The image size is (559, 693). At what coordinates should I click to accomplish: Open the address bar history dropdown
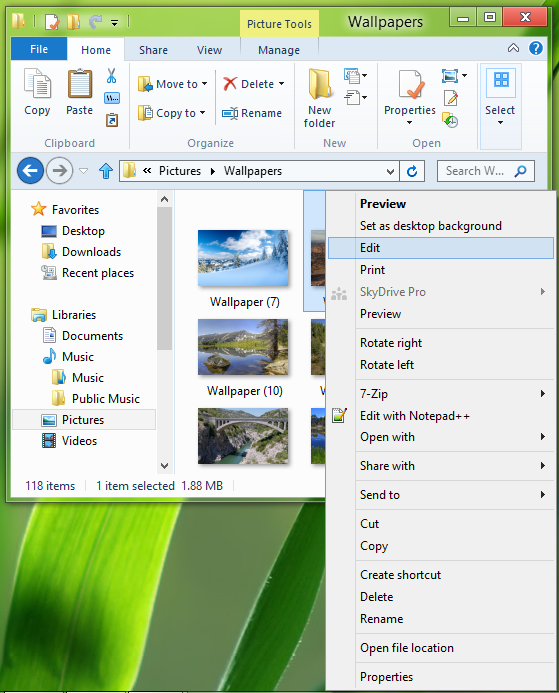click(390, 171)
